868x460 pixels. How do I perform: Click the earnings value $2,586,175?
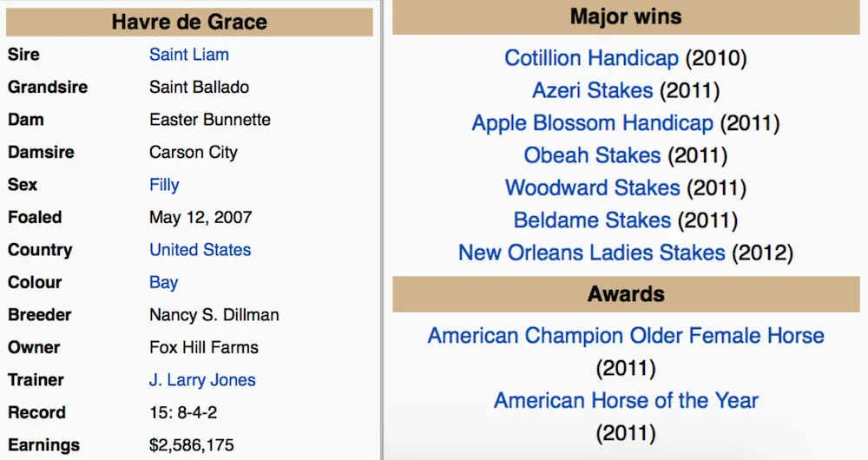click(192, 445)
